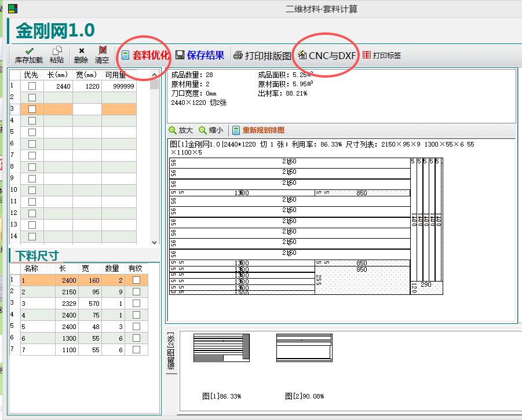This screenshot has height=420, width=522.
Task: Tick the 优先 checkbox in stock row 5
Action: [x=32, y=133]
